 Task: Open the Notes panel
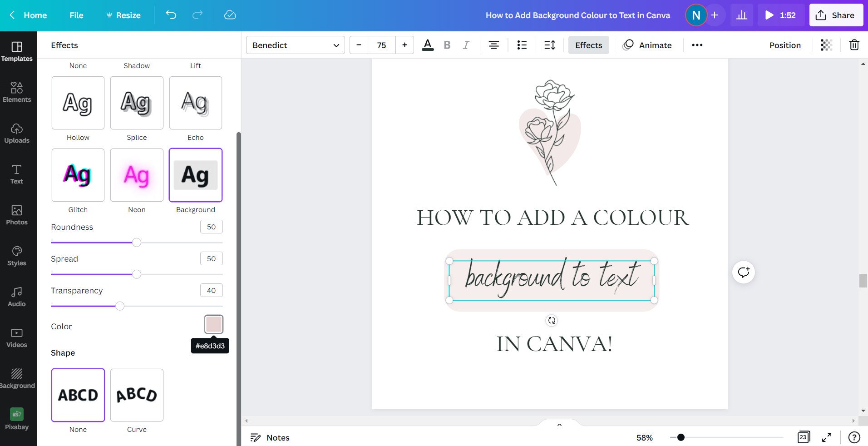pos(270,437)
